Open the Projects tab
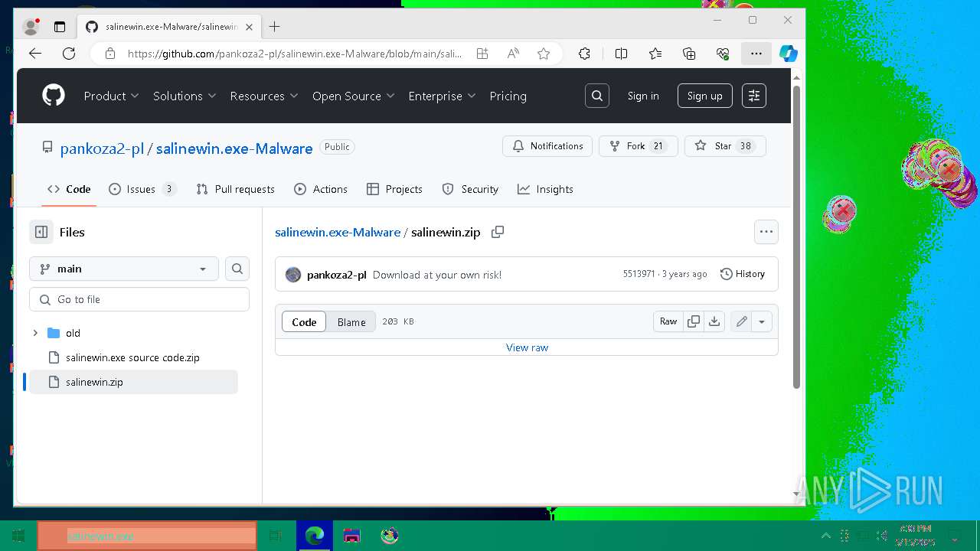 click(394, 189)
